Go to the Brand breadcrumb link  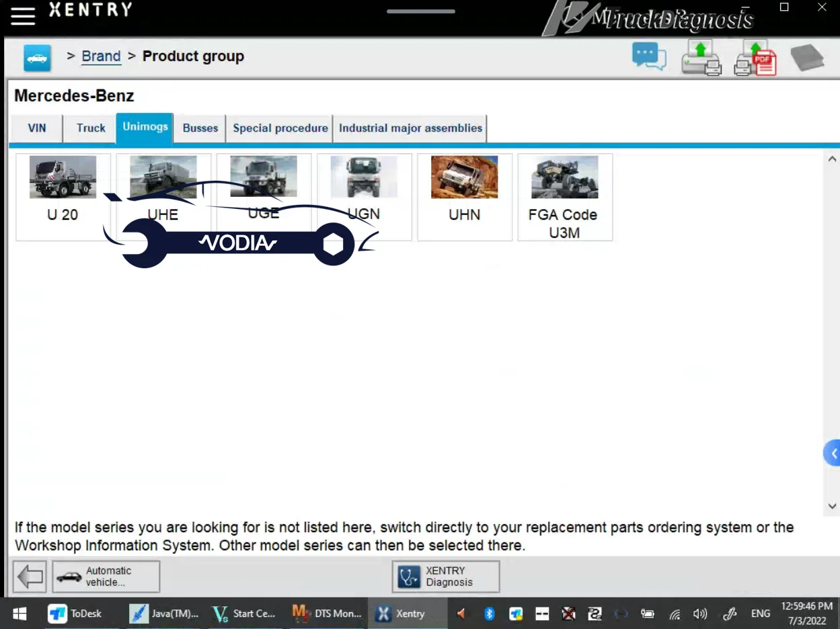pyautogui.click(x=101, y=56)
